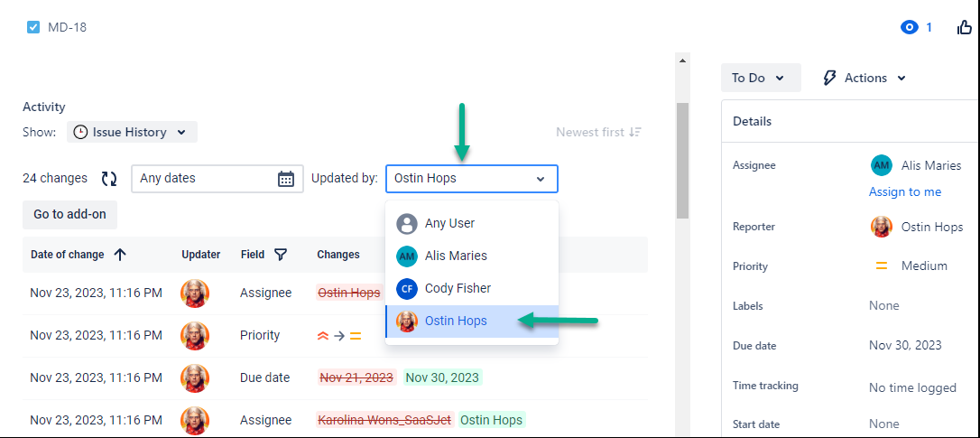Toggle the MD-18 task checkbox icon
This screenshot has height=438, width=980.
[33, 27]
